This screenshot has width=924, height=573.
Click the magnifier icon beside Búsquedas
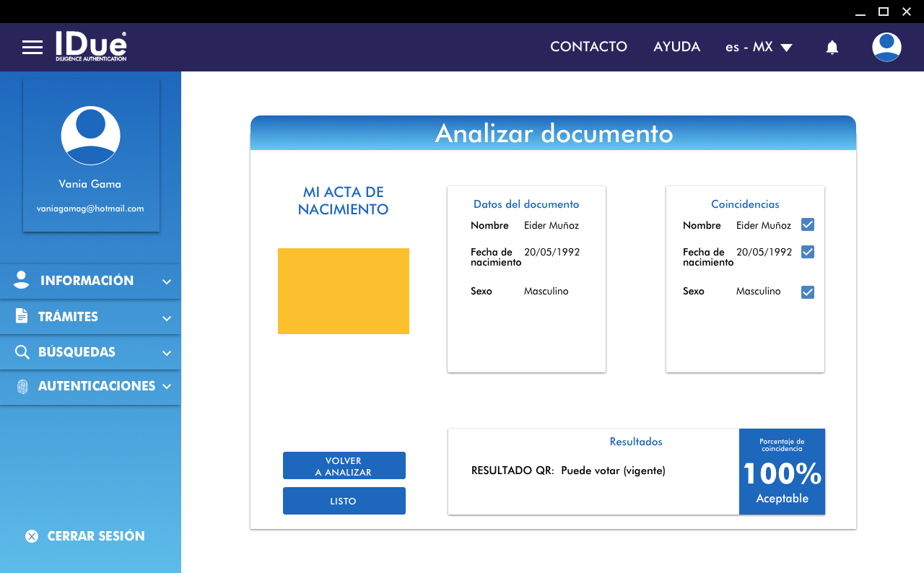click(22, 352)
